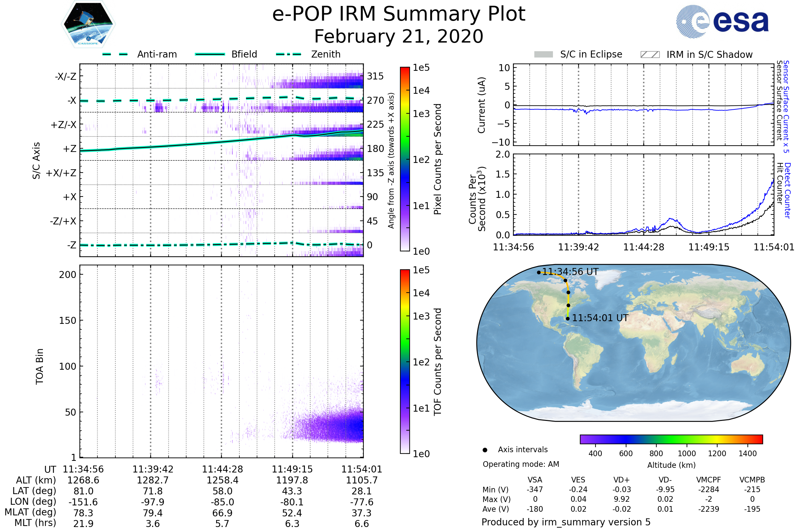This screenshot has width=798, height=532.
Task: Click the e-POP IRM Summary Plot title
Action: (399, 14)
